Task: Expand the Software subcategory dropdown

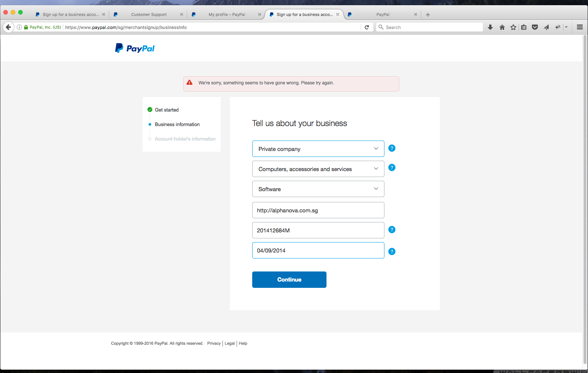Action: (x=318, y=189)
